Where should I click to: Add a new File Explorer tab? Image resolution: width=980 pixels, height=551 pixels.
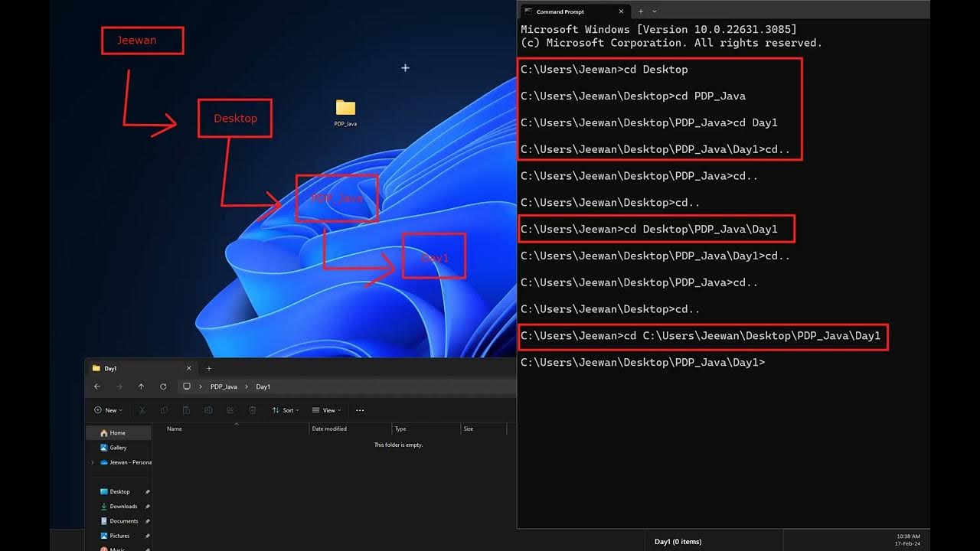[x=209, y=368]
